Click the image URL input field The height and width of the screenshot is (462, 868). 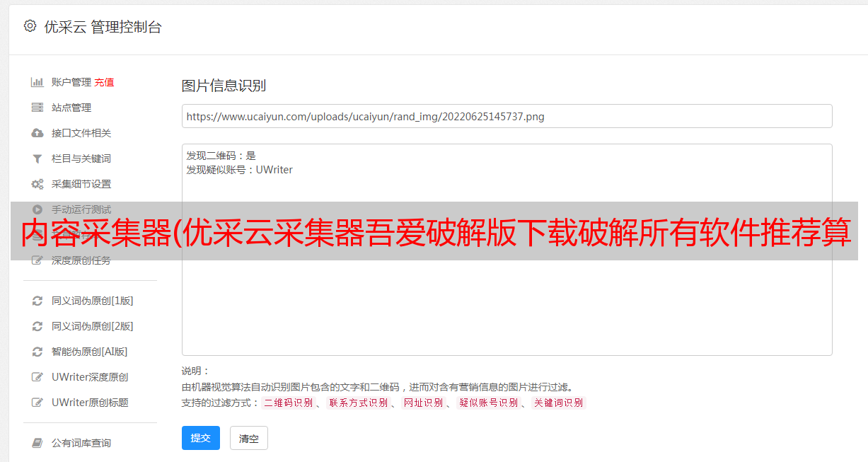pos(507,116)
